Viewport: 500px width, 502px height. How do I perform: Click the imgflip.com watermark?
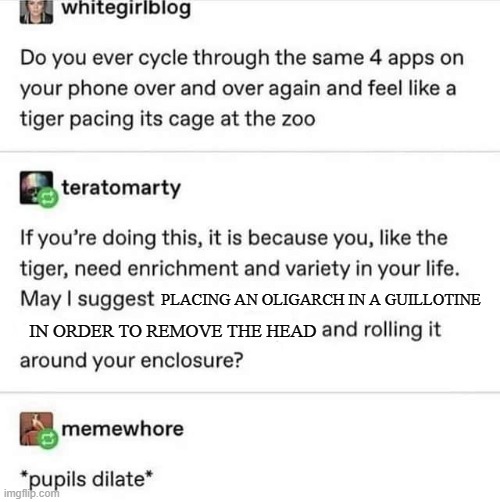coord(32,493)
